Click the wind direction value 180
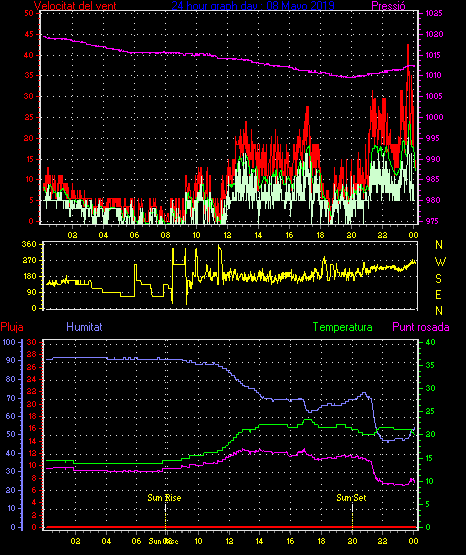466x555 pixels. [x=29, y=276]
